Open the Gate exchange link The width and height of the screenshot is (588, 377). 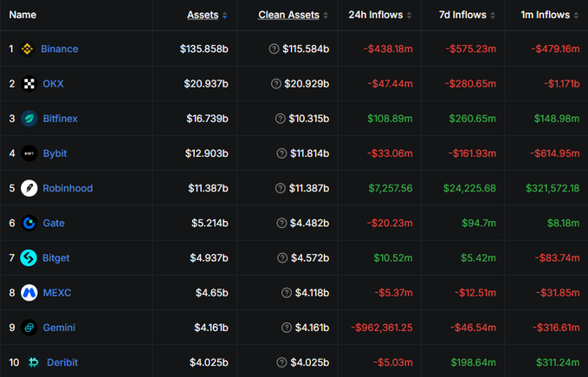pyautogui.click(x=54, y=224)
